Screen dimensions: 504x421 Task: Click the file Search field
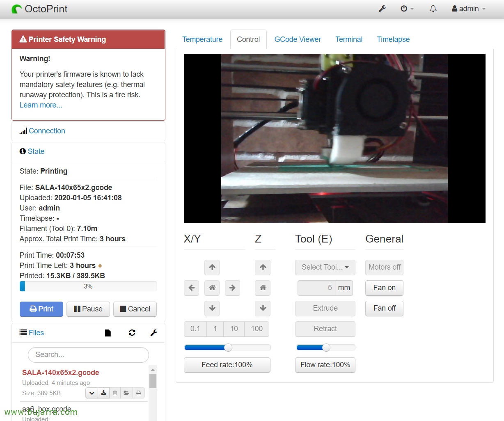[88, 355]
